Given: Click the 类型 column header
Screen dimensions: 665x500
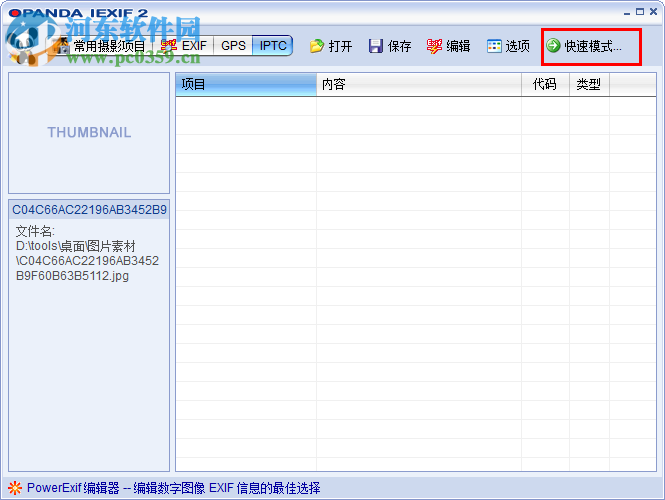Looking at the screenshot, I should pyautogui.click(x=590, y=84).
